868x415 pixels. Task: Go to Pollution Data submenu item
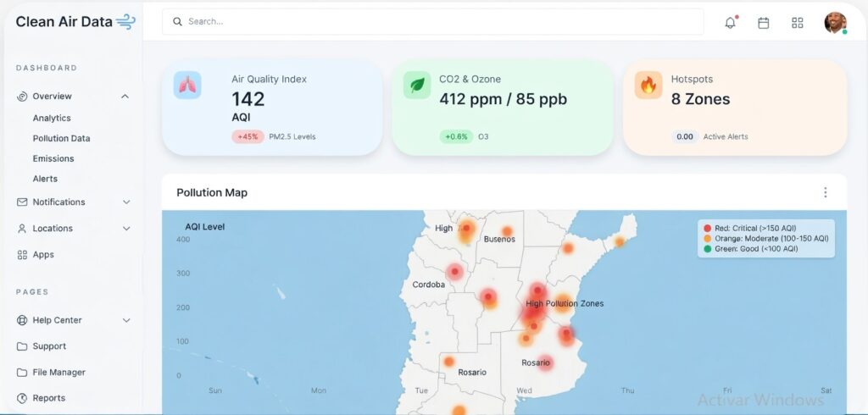coord(61,138)
